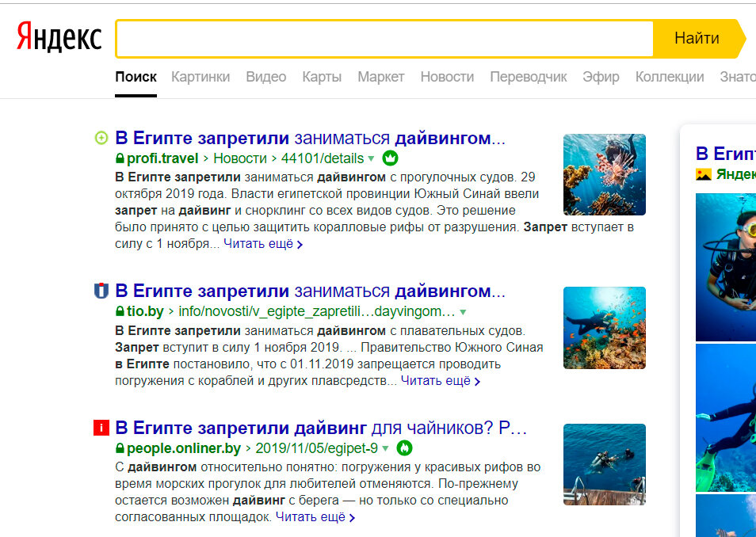Click the lock icon before people.onliner.by
The width and height of the screenshot is (756, 537).
pyautogui.click(x=120, y=448)
